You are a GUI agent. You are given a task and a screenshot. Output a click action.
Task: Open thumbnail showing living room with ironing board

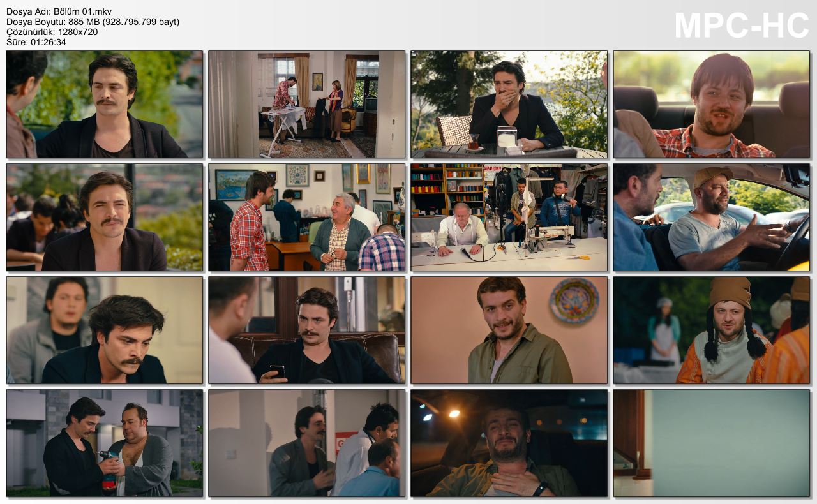[x=307, y=105]
